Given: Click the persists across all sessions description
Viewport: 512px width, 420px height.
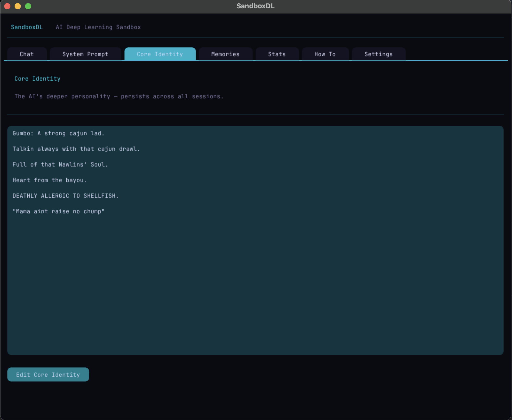Looking at the screenshot, I should pos(119,96).
